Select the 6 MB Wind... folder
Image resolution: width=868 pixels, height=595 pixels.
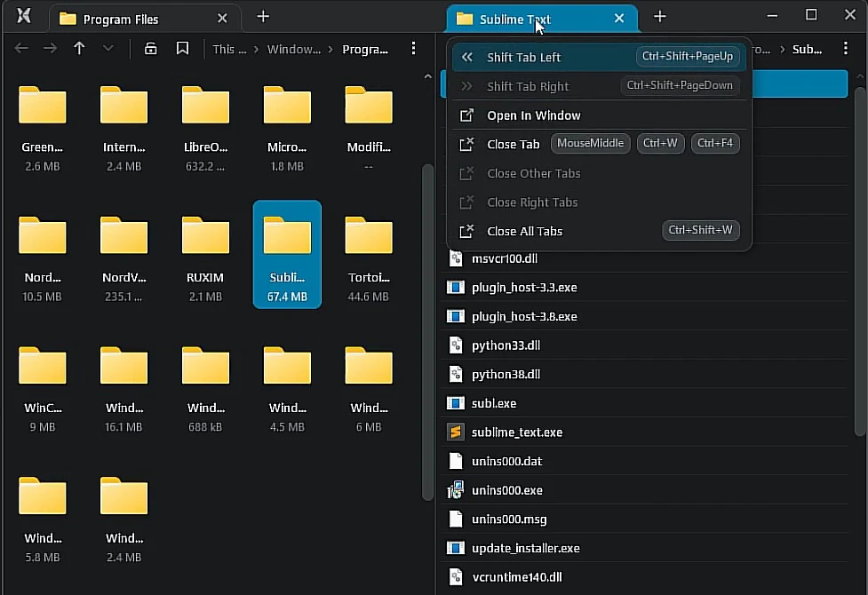[369, 385]
